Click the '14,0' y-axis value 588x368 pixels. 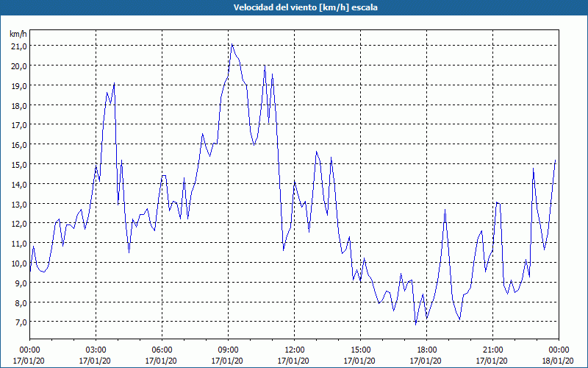pos(19,185)
